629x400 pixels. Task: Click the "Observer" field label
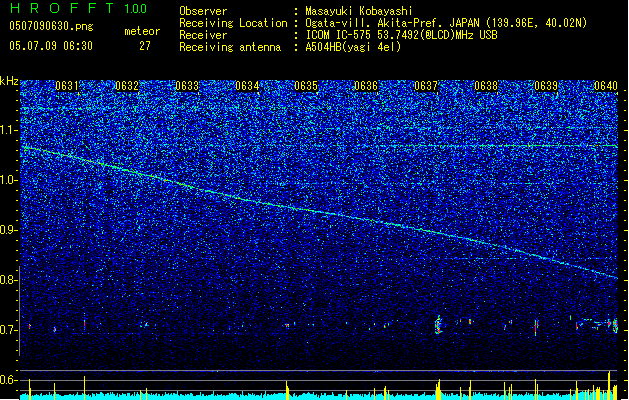tap(203, 11)
